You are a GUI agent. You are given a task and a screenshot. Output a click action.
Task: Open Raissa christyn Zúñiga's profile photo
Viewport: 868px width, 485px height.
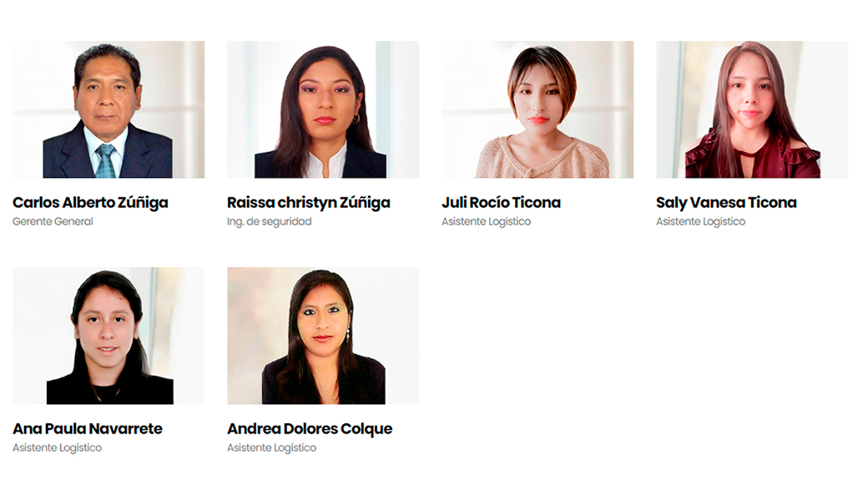pos(323,109)
